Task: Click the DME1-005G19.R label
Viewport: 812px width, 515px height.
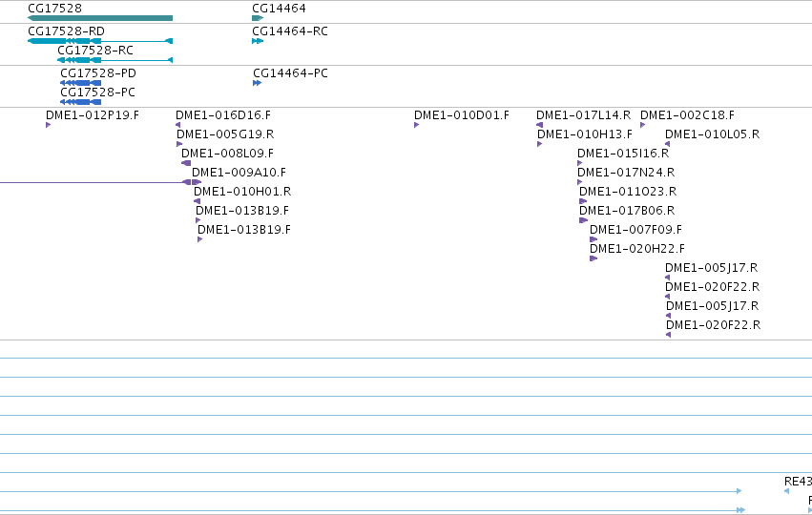Action: 225,134
